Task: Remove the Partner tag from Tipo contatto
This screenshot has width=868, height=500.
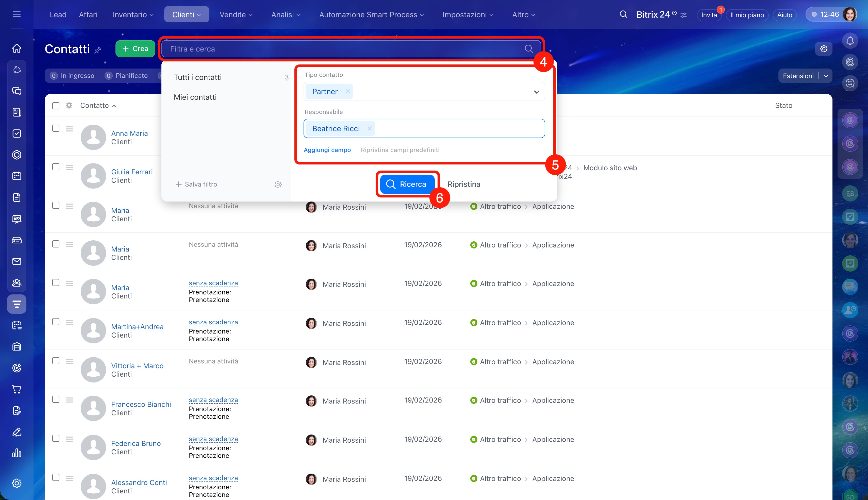Action: (x=348, y=91)
